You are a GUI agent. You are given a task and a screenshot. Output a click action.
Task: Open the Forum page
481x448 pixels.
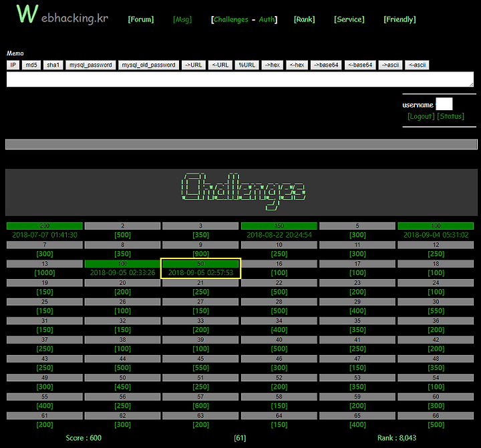(x=141, y=19)
